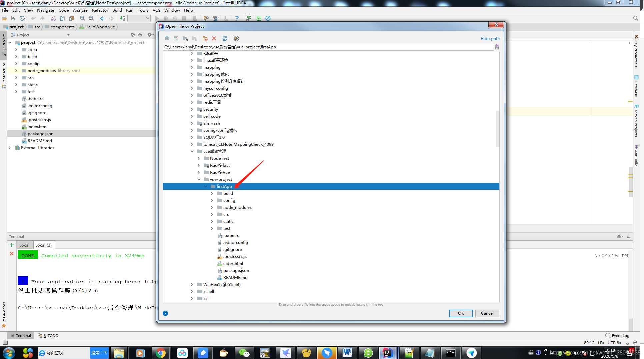The image size is (644, 359).
Task: Click the Project panel gear settings icon
Action: tap(150, 35)
